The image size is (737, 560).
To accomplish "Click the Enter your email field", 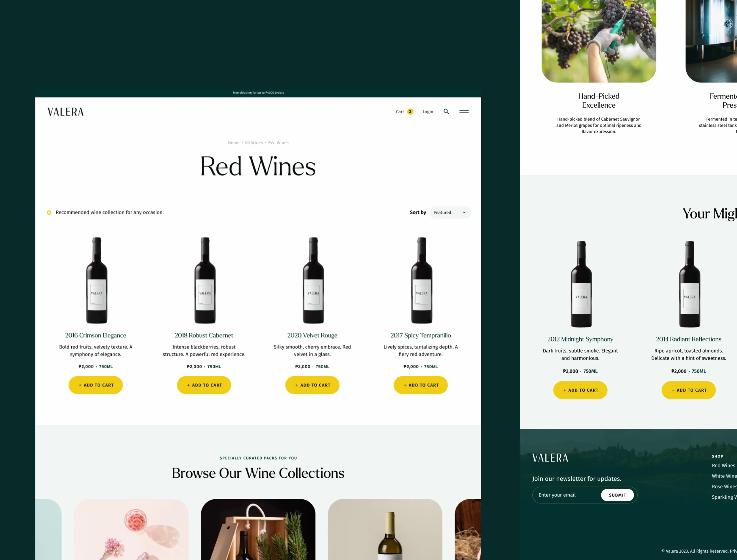I will (567, 495).
